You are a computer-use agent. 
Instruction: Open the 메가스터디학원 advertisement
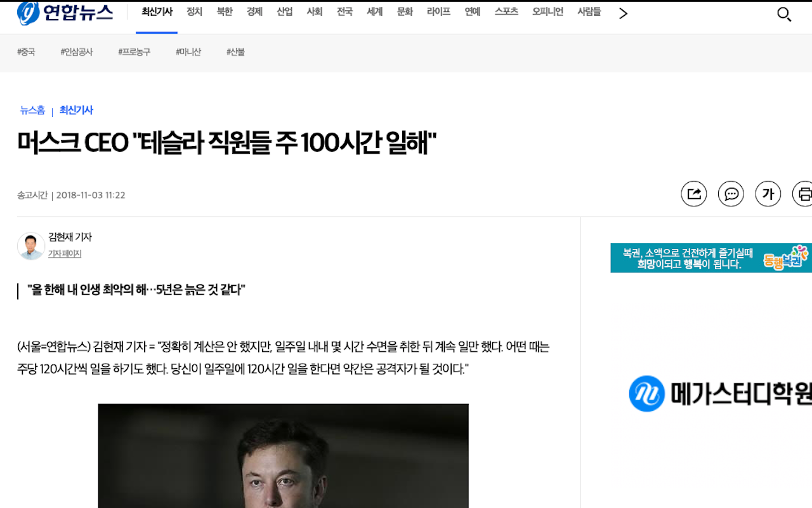(x=720, y=394)
